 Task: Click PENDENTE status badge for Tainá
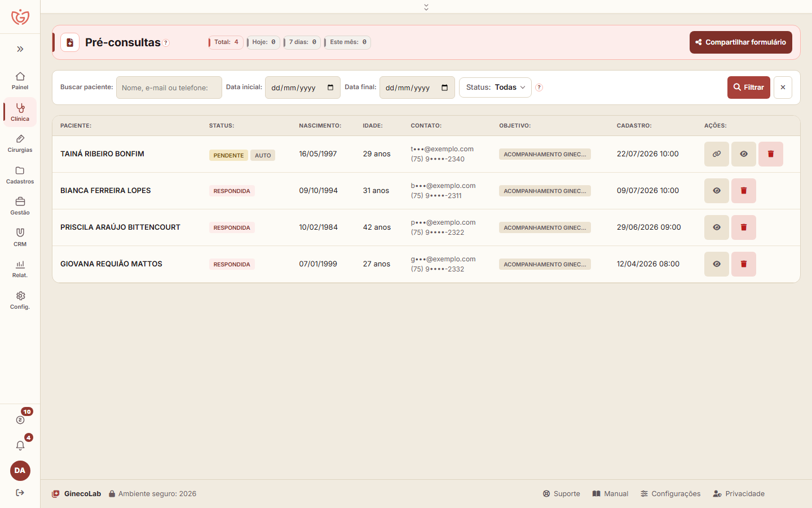tap(228, 155)
